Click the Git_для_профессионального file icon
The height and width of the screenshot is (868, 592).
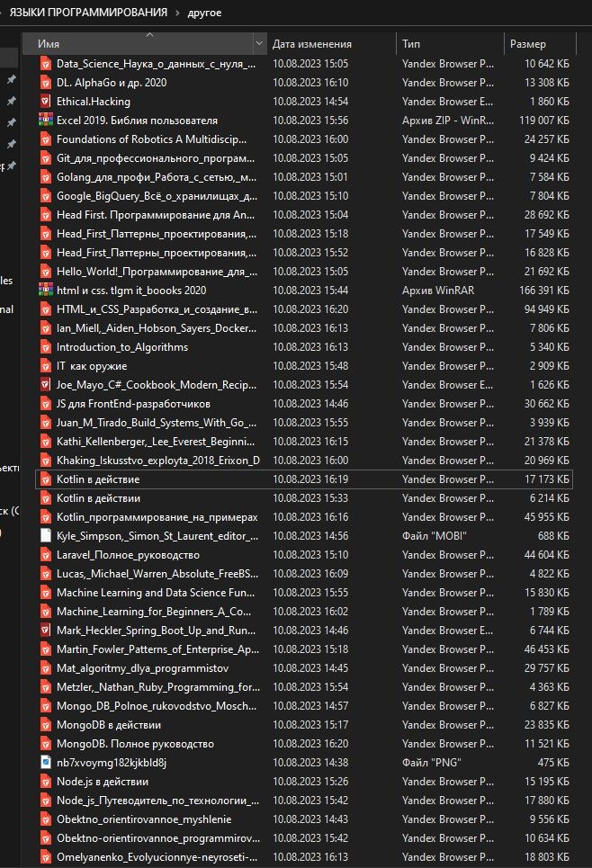coord(45,158)
